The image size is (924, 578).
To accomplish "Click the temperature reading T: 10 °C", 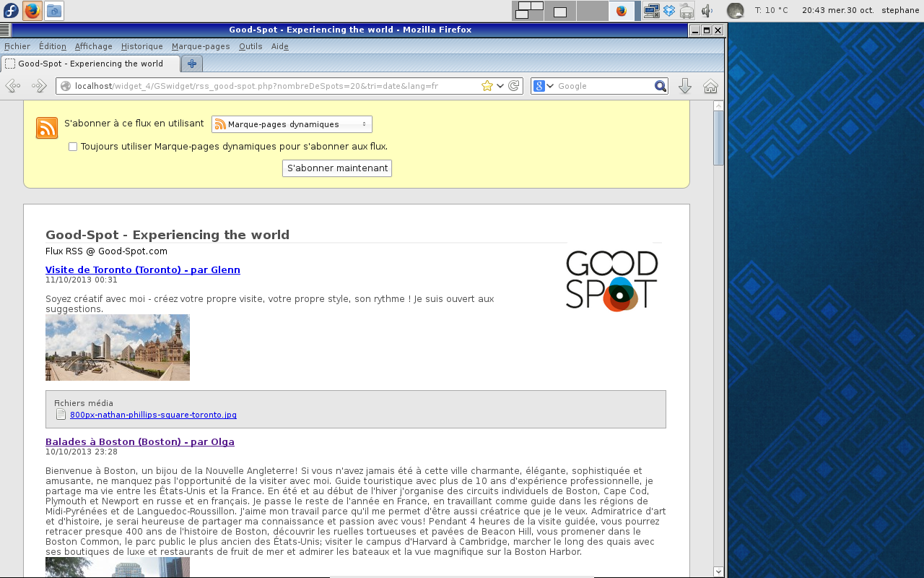I will (771, 11).
